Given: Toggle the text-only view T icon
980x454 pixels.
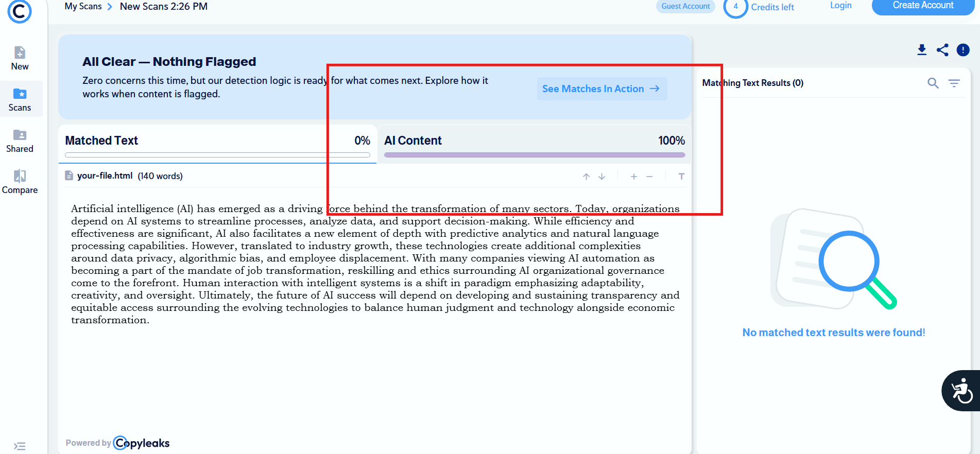Looking at the screenshot, I should point(681,177).
